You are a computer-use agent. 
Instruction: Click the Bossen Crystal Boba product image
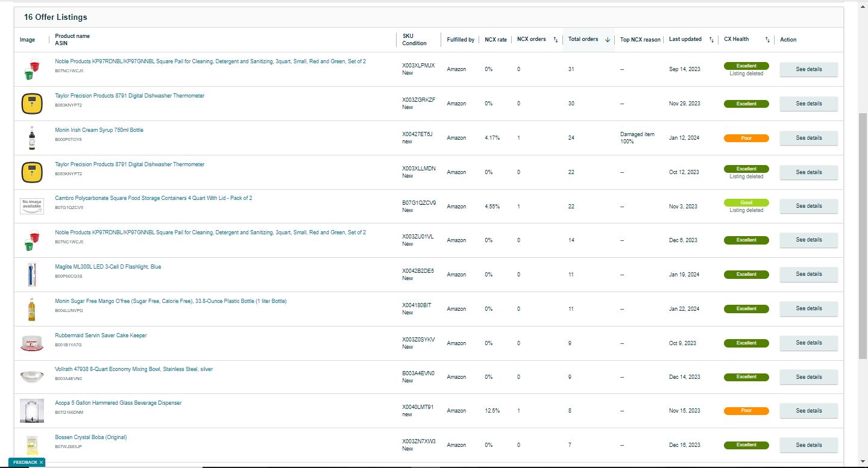(32, 445)
